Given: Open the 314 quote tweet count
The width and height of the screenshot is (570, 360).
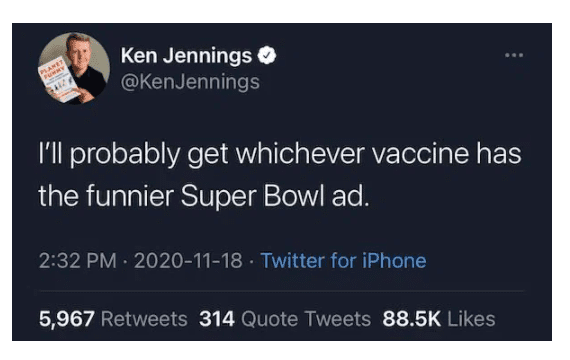Looking at the screenshot, I should tap(217, 319).
